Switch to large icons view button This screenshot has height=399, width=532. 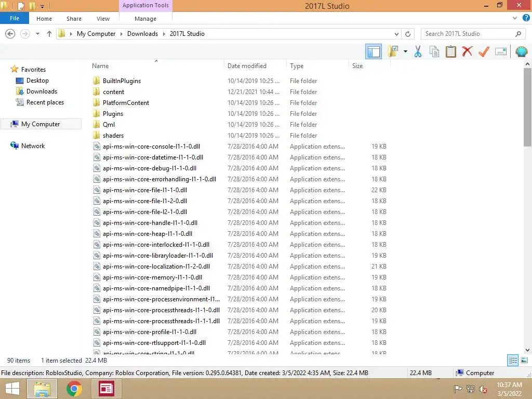coord(524,360)
